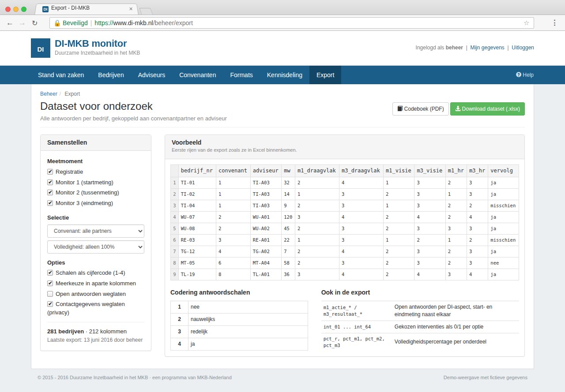This screenshot has width=565, height=392.
Task: Click the adviseur column header
Action: [265, 171]
